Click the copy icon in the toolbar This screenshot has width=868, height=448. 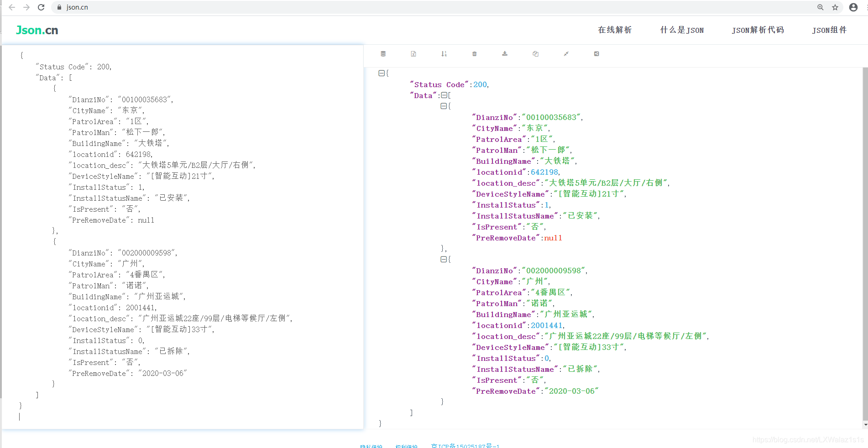click(x=535, y=54)
